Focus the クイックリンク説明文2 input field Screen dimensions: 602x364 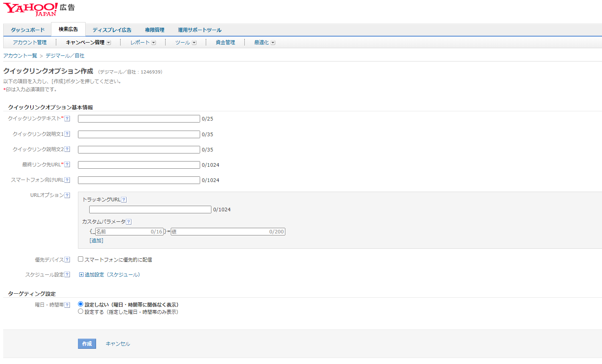[x=139, y=149]
